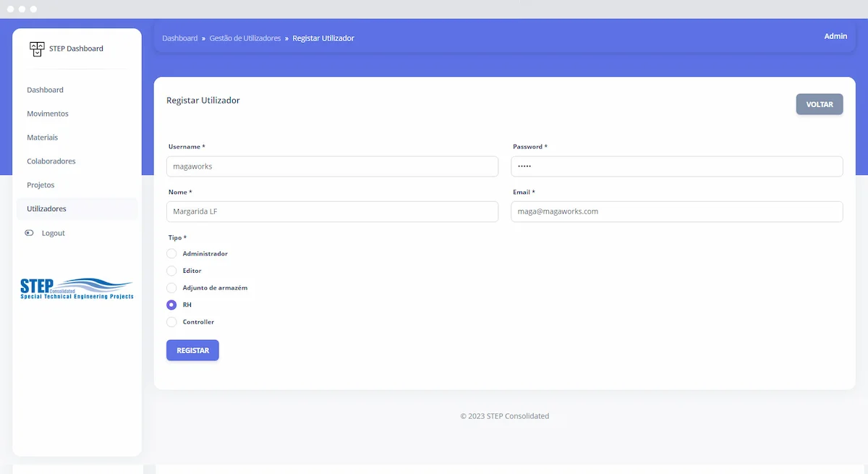Click into the Password input field
Viewport: 868px width, 474px height.
pos(678,166)
